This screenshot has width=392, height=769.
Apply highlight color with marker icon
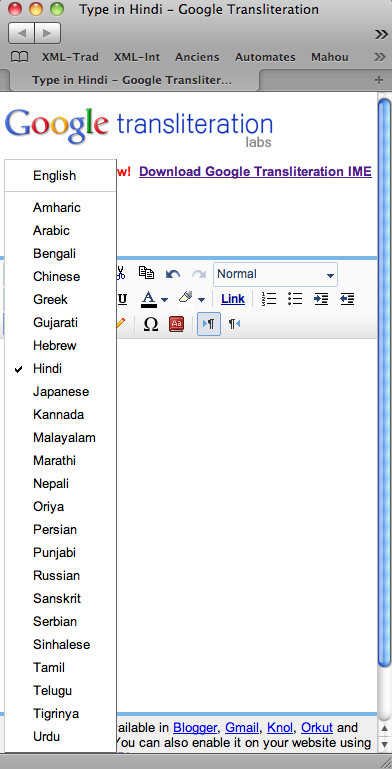click(185, 298)
